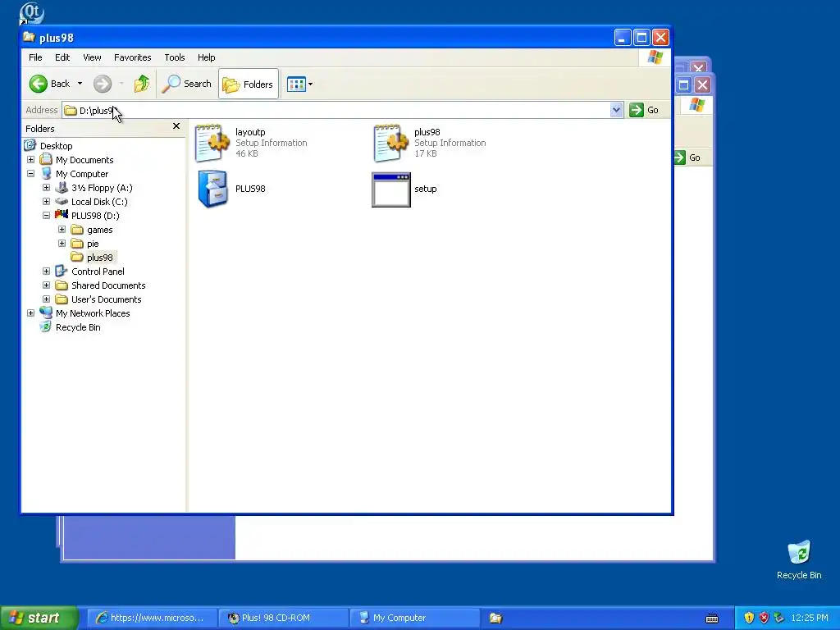This screenshot has width=840, height=630.
Task: Switch to Plus! 98 CD-ROM taskbar button
Action: tap(284, 618)
